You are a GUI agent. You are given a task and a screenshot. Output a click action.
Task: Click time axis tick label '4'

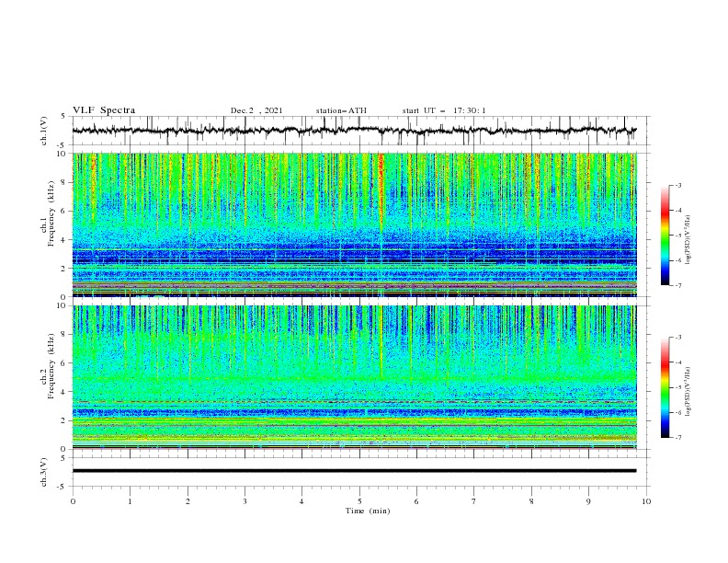[x=302, y=501]
